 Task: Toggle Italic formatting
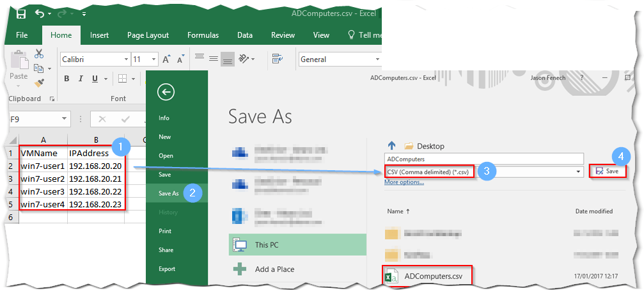point(81,79)
